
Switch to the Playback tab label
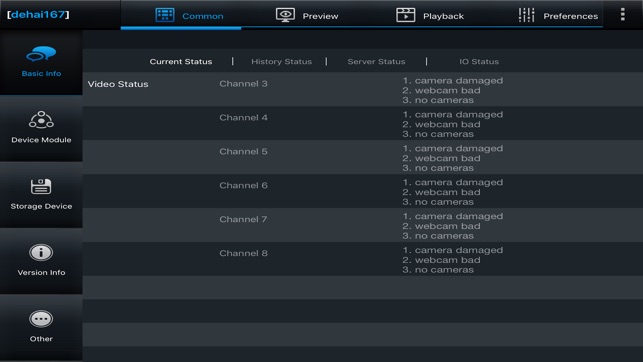(443, 16)
